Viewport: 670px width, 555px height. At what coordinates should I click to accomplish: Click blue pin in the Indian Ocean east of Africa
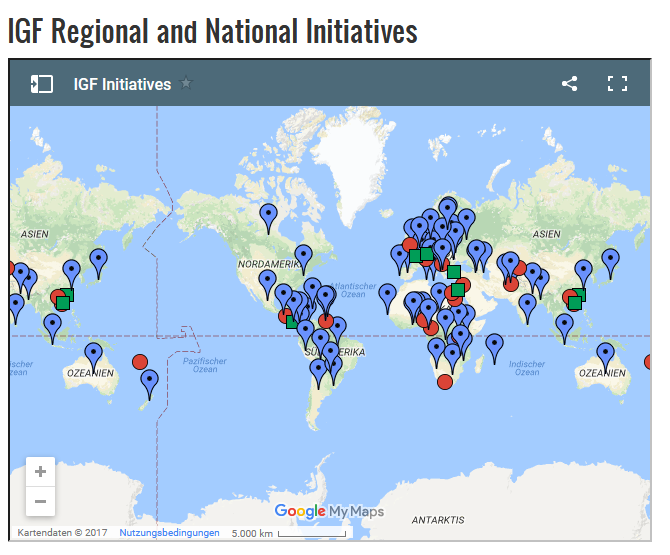click(x=494, y=344)
